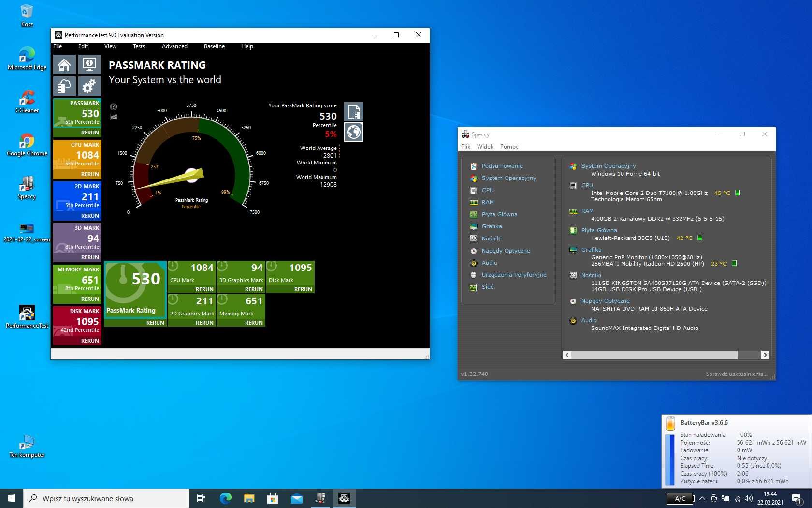This screenshot has height=508, width=812.
Task: Open CCleaner desktop shortcut
Action: click(x=27, y=102)
